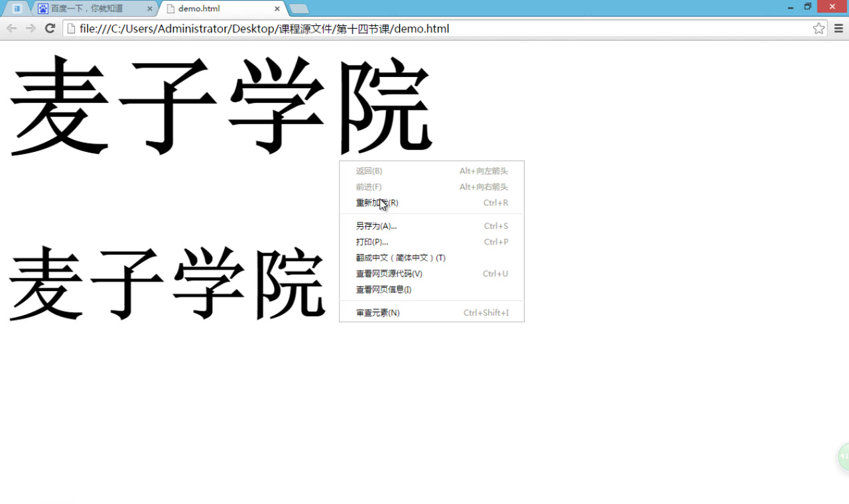Open a new tab with the new-tab button

[x=298, y=9]
